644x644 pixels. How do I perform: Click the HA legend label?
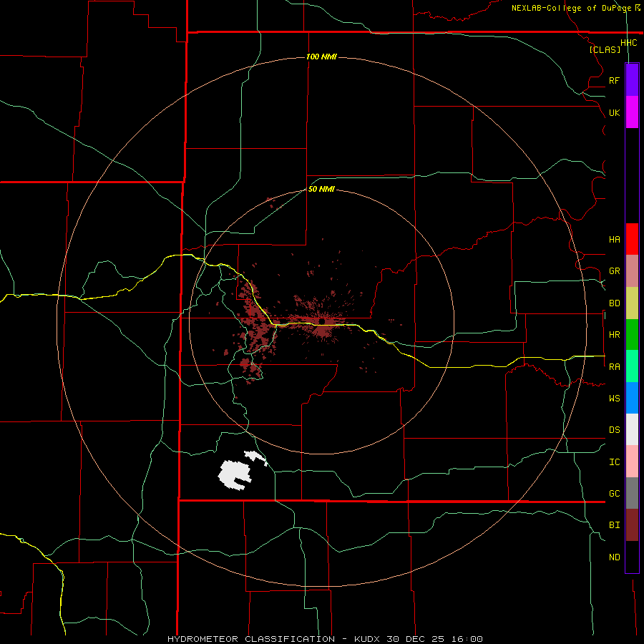pos(614,239)
